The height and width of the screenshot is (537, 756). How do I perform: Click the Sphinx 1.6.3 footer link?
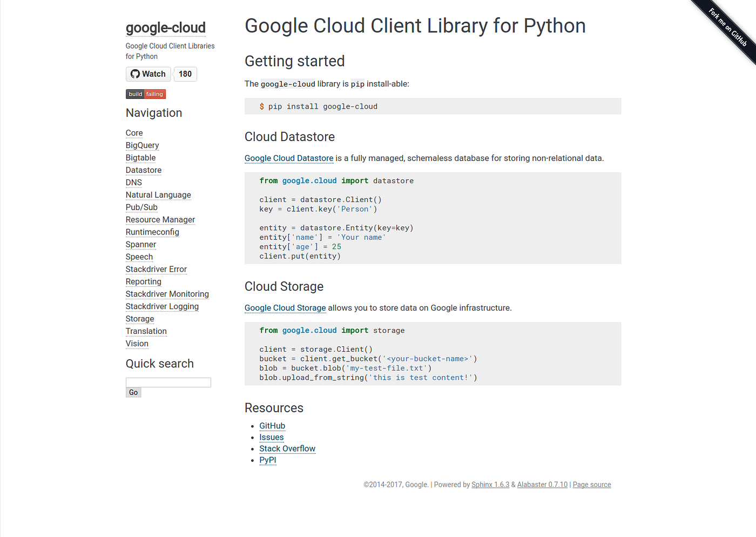490,484
